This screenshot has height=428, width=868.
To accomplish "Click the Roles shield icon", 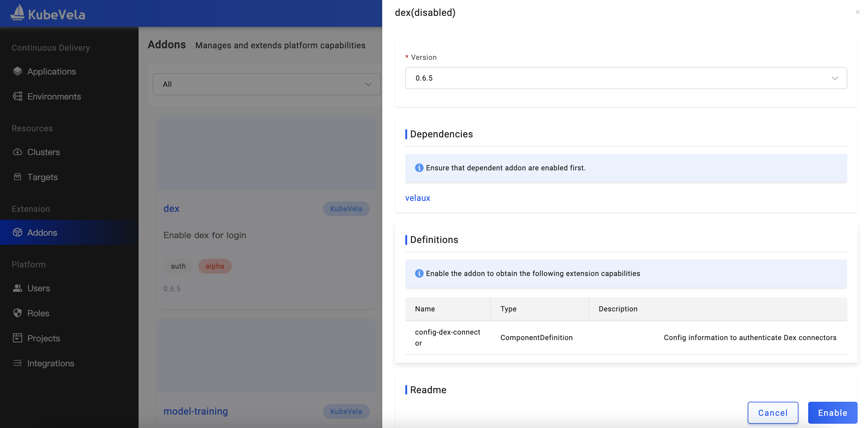I will pyautogui.click(x=17, y=313).
